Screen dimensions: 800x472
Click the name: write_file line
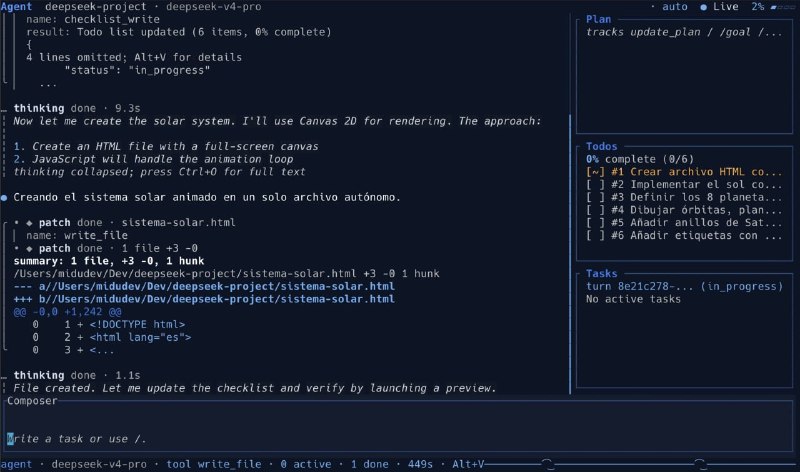click(77, 236)
